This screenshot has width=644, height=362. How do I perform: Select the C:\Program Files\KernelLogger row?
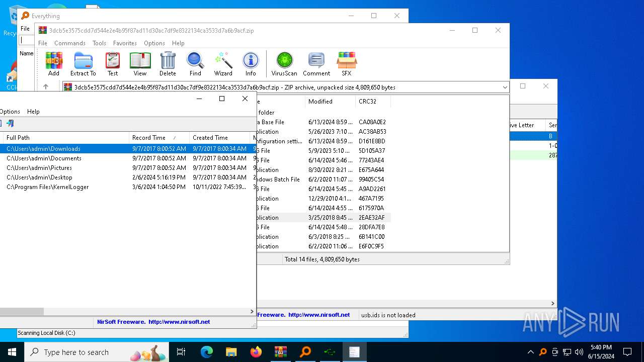[x=128, y=187]
